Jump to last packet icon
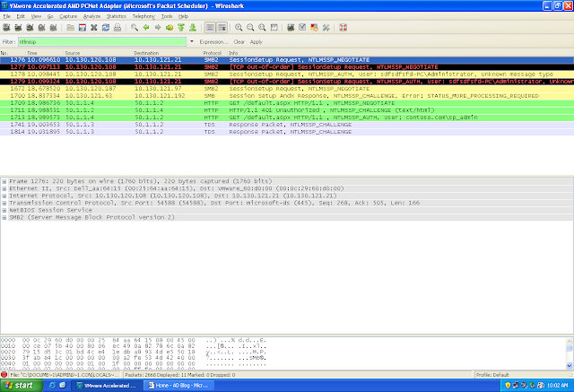The width and height of the screenshot is (574, 392). [x=193, y=28]
